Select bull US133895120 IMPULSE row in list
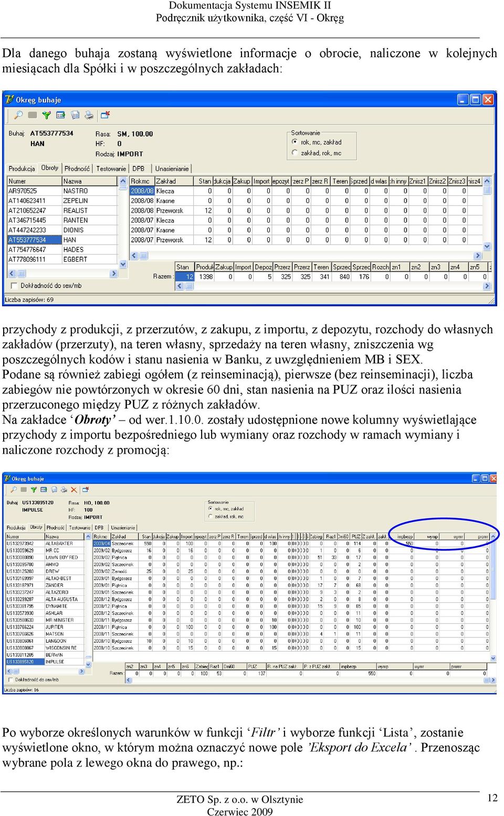The image size is (504, 816). point(44,662)
